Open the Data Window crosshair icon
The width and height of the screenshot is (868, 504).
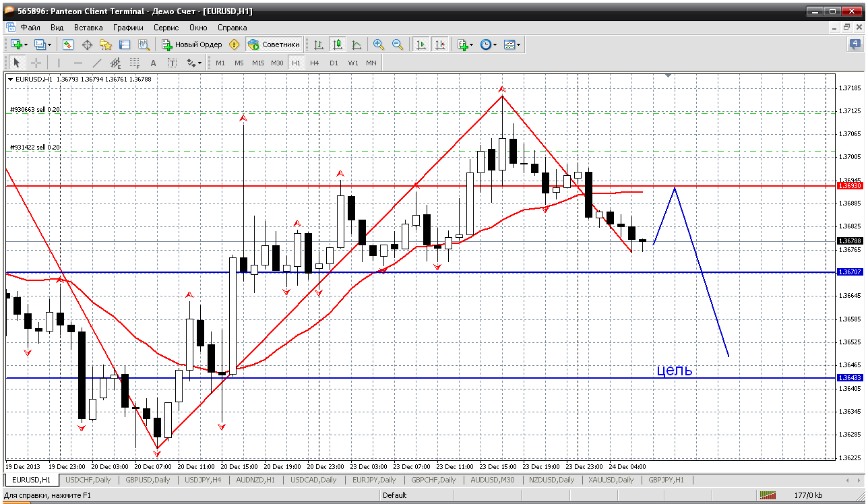tap(87, 44)
